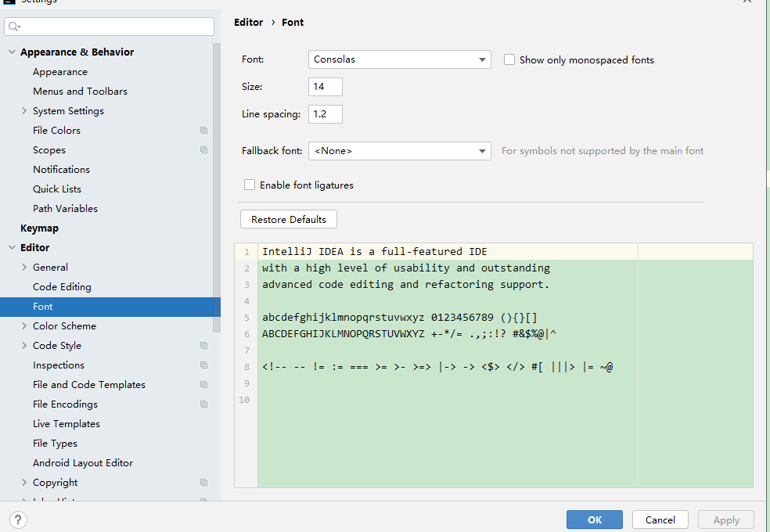Collapse the Appearance & Behavior section

pyautogui.click(x=12, y=52)
